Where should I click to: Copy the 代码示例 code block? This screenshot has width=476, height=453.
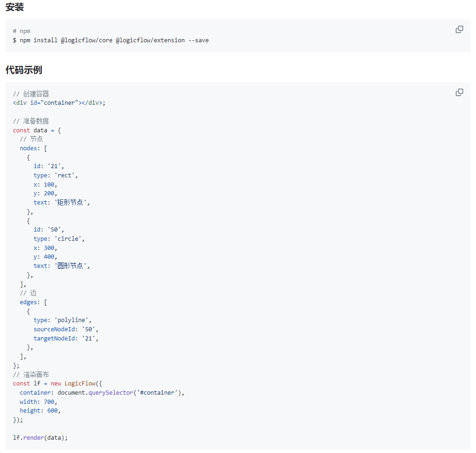coord(459,92)
